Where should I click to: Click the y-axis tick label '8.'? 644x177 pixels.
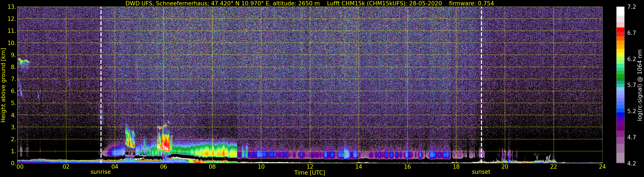(13, 67)
